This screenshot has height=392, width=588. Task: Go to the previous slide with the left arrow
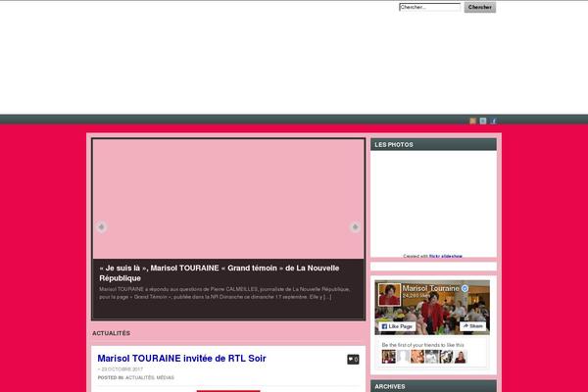coord(101,227)
